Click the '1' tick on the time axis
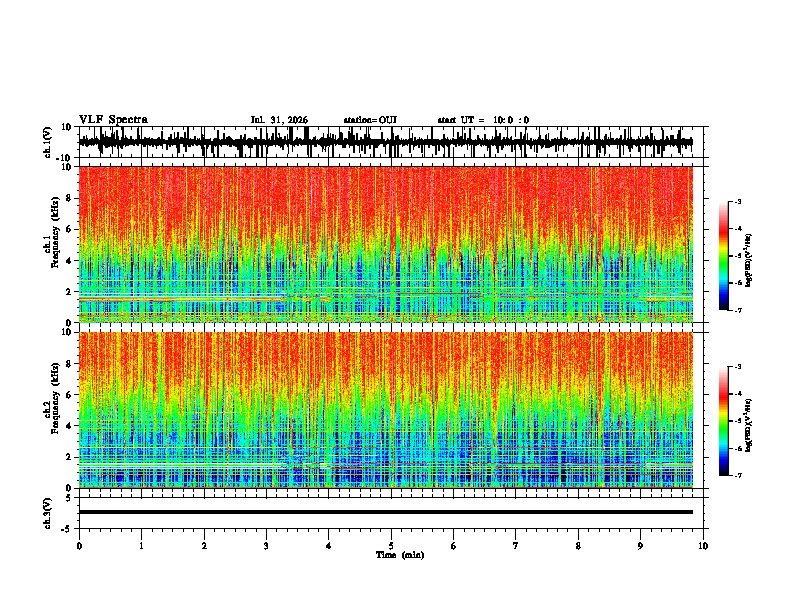 point(141,546)
